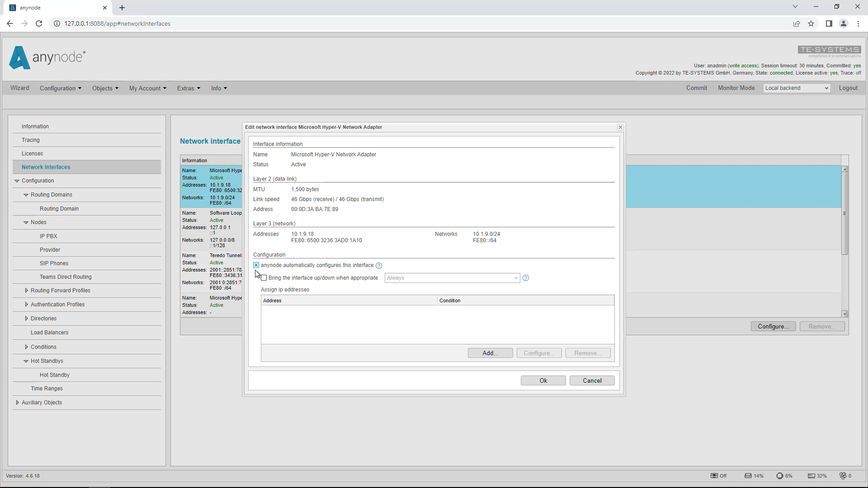This screenshot has width=868, height=488.
Task: Close the anynode browser tab
Action: click(x=105, y=8)
